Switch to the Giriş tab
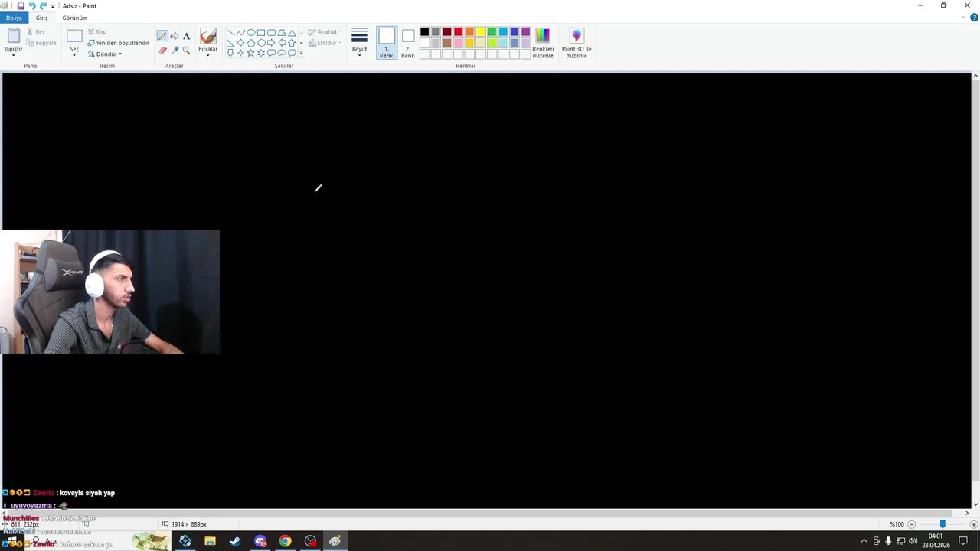This screenshot has width=980, height=551. coord(41,18)
